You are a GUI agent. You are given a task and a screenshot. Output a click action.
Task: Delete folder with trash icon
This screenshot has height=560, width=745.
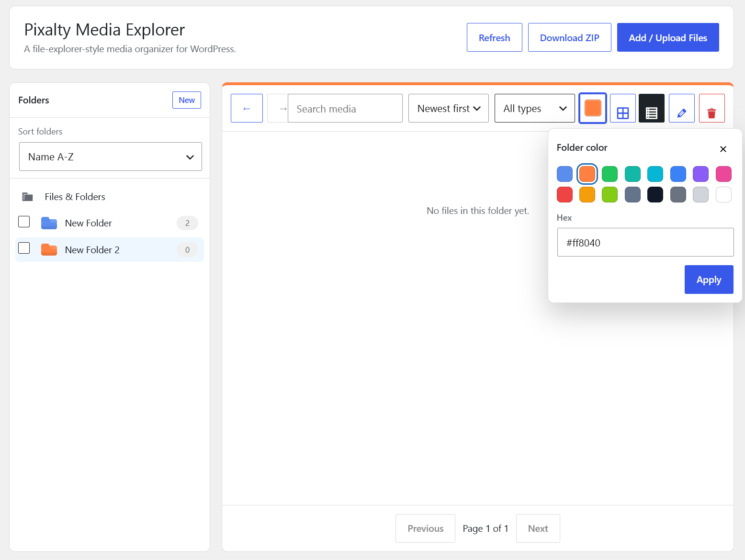tap(712, 108)
